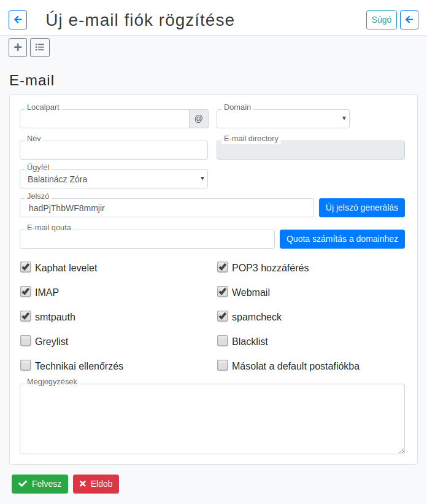Click into the E-mail qouta field

pos(147,239)
